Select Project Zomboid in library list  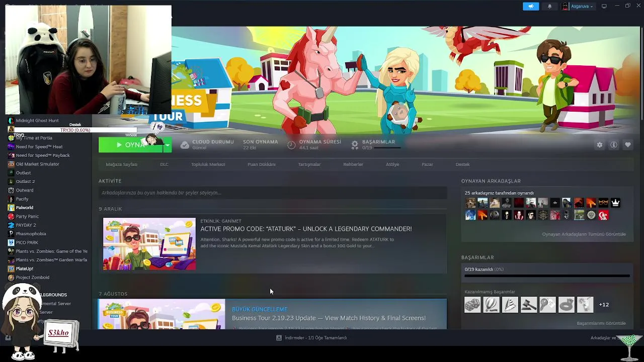click(33, 278)
